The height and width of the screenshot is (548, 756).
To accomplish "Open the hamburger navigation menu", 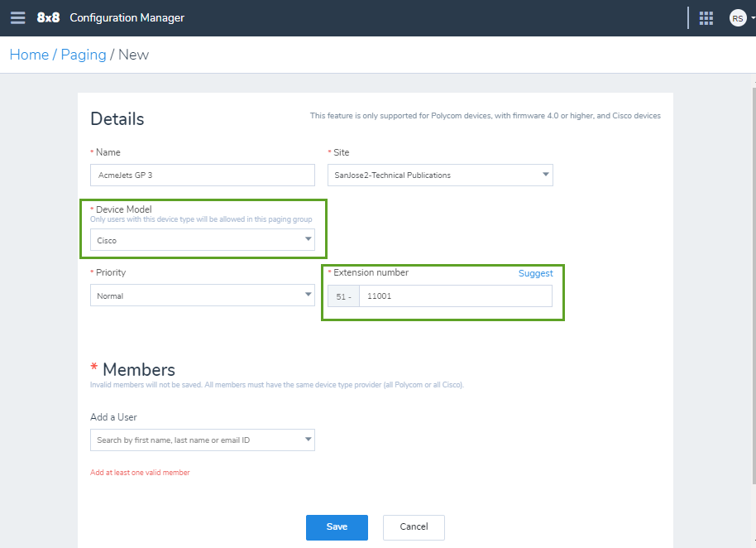I will coord(18,18).
